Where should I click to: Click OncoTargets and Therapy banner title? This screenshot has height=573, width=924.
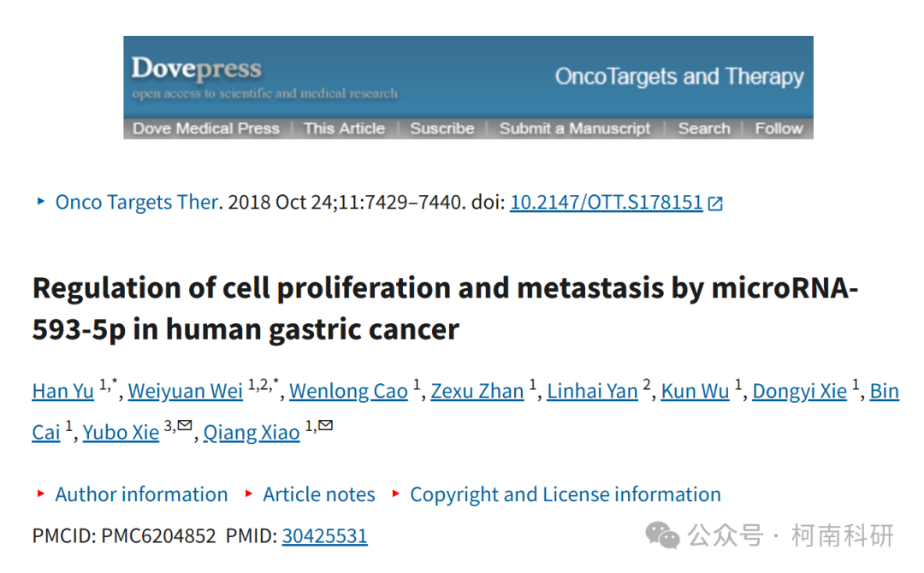(678, 77)
